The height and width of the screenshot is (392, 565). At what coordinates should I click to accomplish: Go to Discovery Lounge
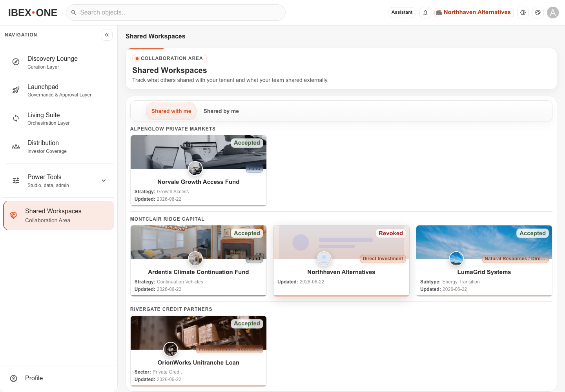[59, 62]
